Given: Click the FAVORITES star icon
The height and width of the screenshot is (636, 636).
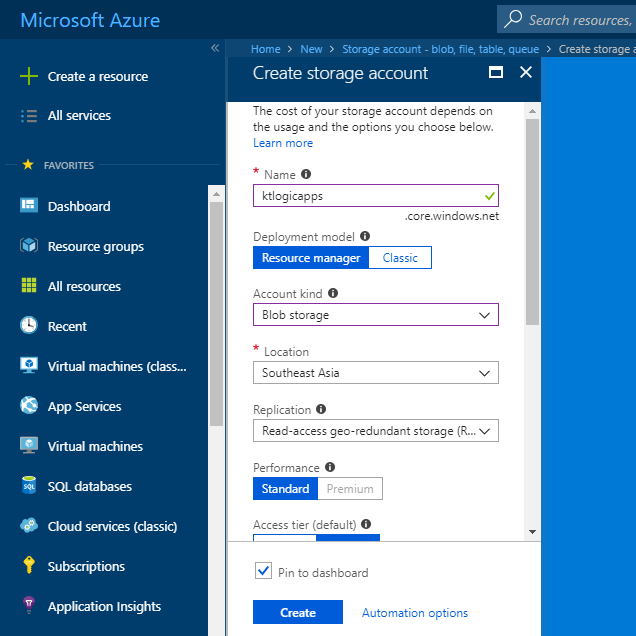Looking at the screenshot, I should click(28, 164).
